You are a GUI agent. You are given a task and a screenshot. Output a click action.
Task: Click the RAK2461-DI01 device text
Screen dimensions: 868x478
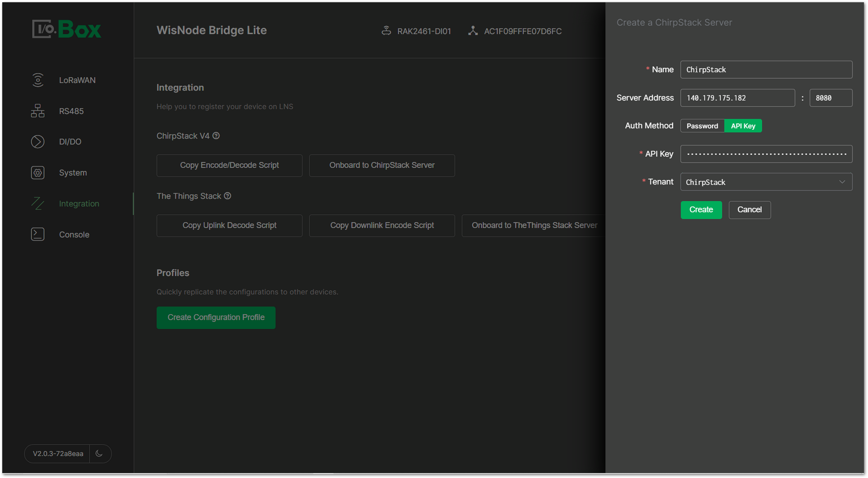coord(424,31)
